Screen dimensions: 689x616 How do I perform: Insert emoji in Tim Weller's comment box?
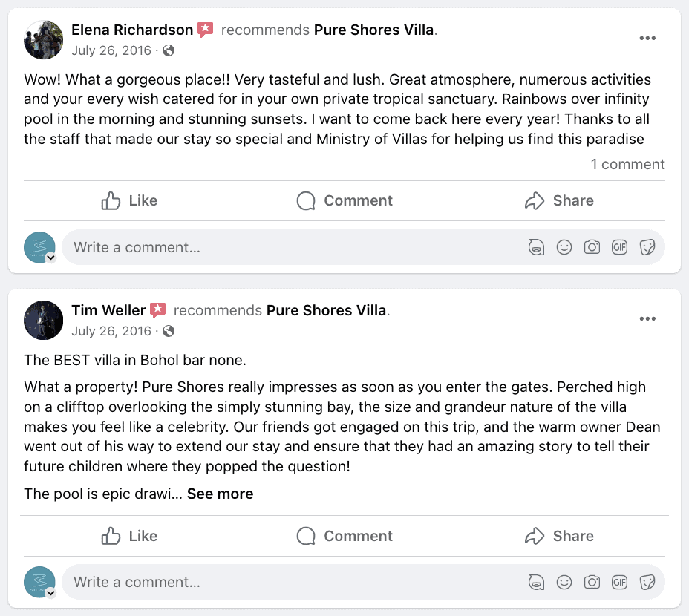pos(564,582)
